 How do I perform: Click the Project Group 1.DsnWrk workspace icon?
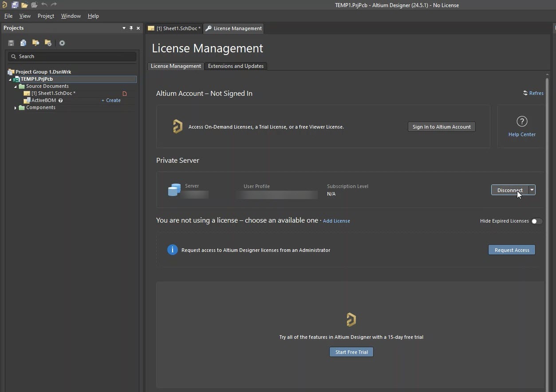coord(11,72)
